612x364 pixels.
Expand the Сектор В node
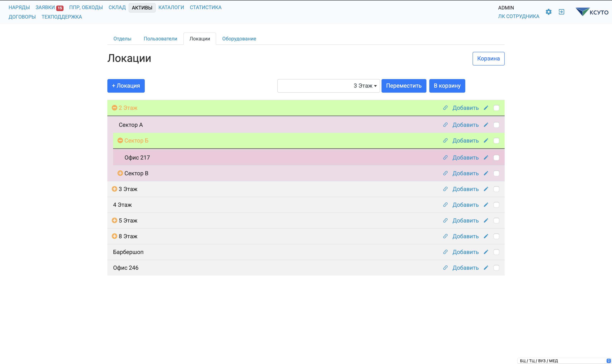[x=120, y=174]
